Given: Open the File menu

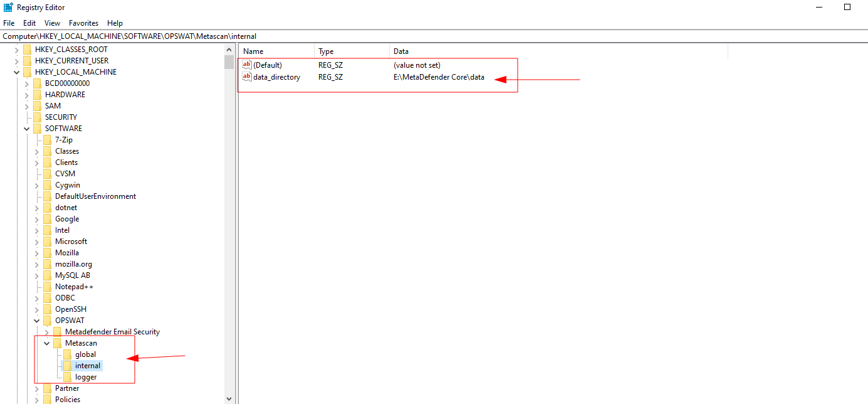Looking at the screenshot, I should [9, 23].
